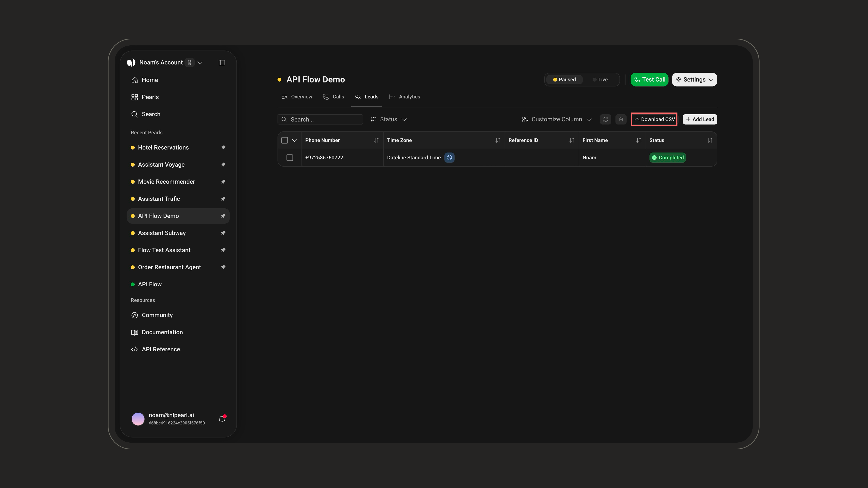Click the API Flow Demo page title
Viewport: 868px width, 488px height.
(x=315, y=79)
